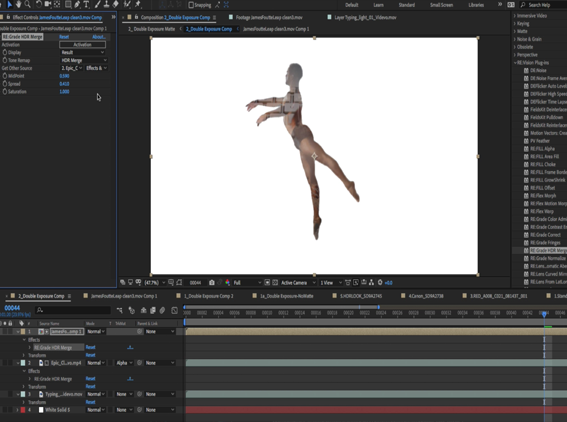Click the MidPoint value 0.590

click(x=64, y=76)
